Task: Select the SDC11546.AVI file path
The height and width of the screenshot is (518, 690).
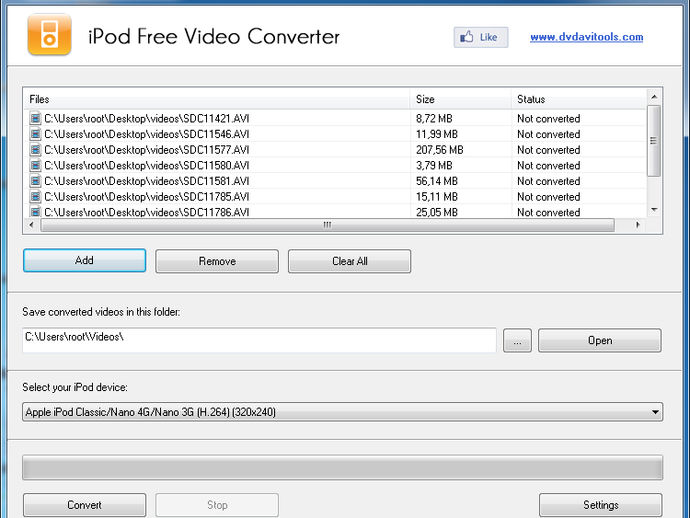Action: 147,134
